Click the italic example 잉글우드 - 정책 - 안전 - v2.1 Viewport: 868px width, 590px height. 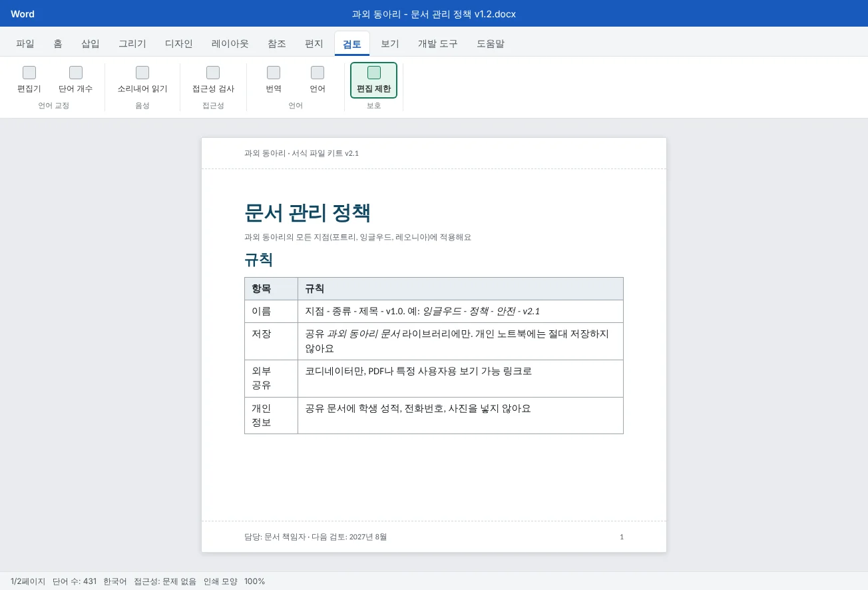481,311
